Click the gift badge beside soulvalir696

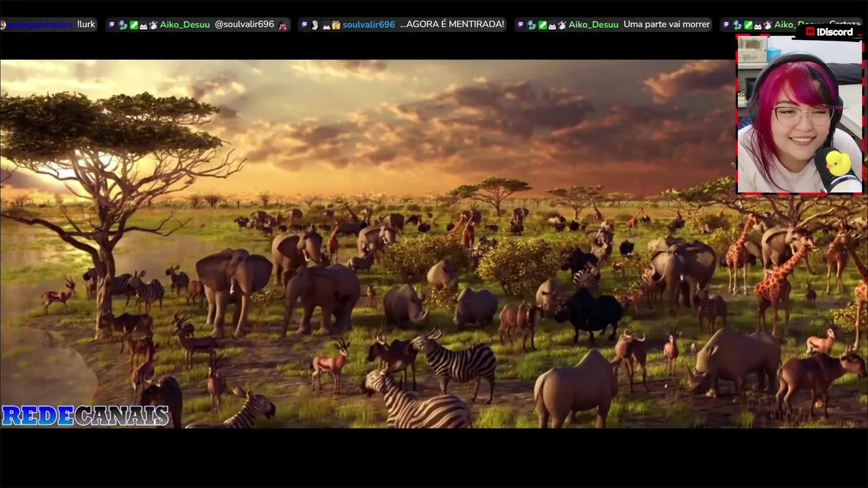(336, 25)
